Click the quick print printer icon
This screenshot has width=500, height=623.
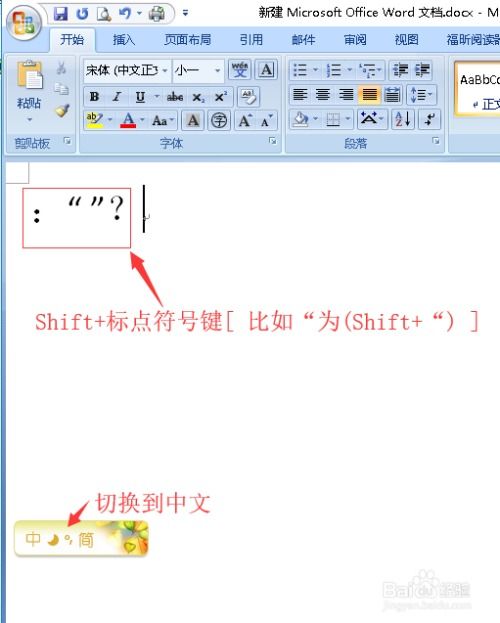point(157,14)
